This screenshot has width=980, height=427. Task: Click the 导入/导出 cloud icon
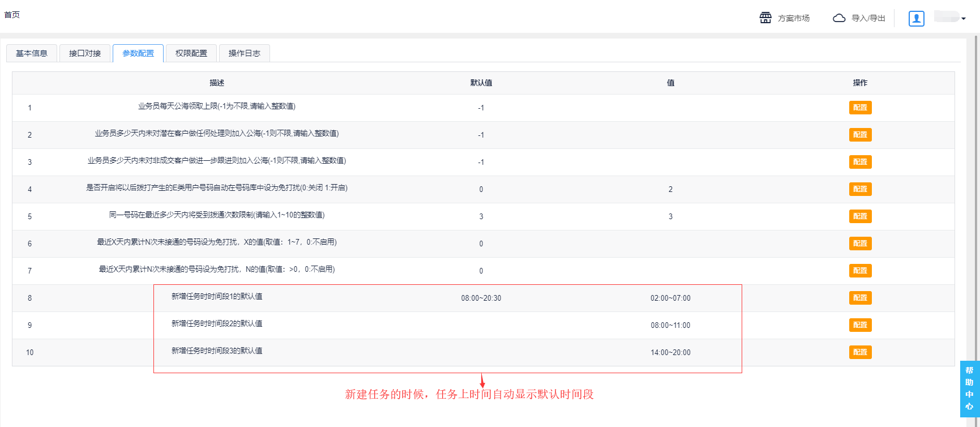839,18
